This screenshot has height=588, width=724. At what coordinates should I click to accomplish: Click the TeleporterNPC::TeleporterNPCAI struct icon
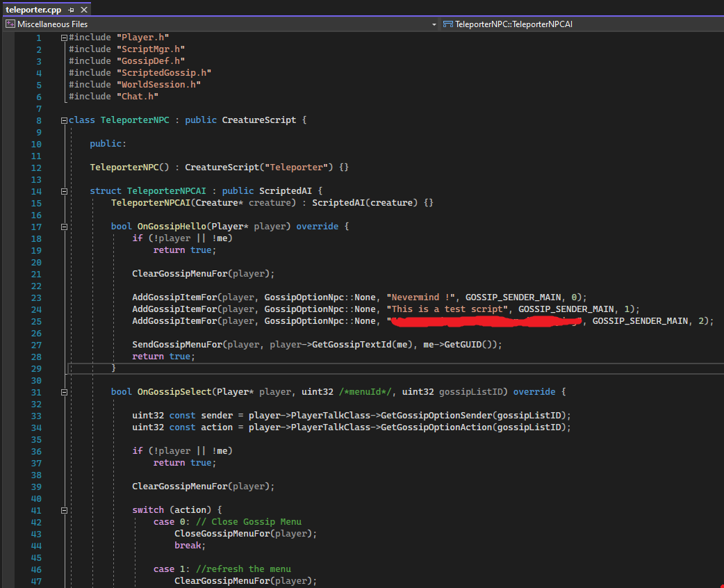click(x=447, y=24)
